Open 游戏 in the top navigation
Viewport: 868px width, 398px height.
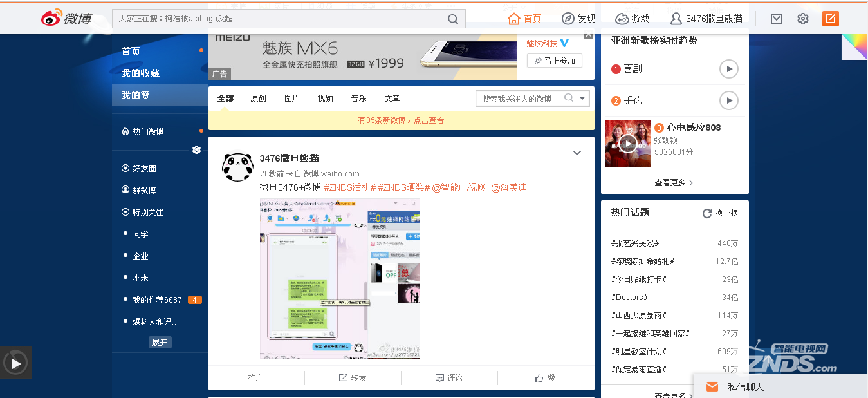click(x=633, y=19)
